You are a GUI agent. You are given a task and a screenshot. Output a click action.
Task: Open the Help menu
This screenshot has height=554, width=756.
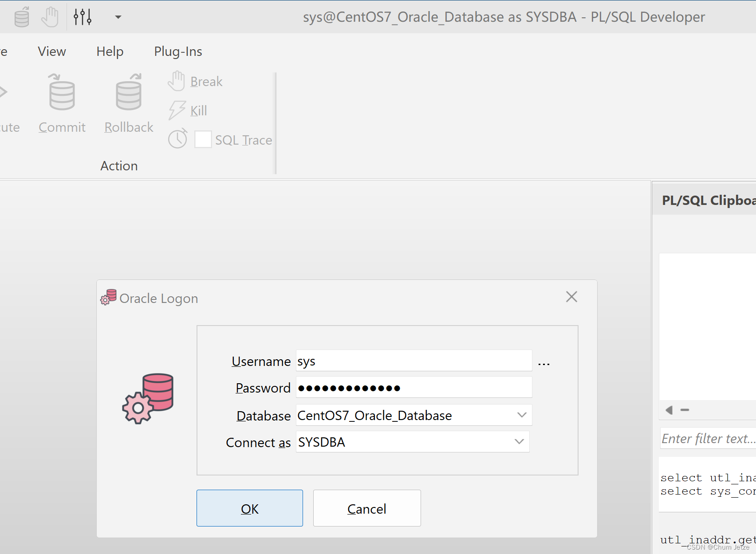pos(110,51)
